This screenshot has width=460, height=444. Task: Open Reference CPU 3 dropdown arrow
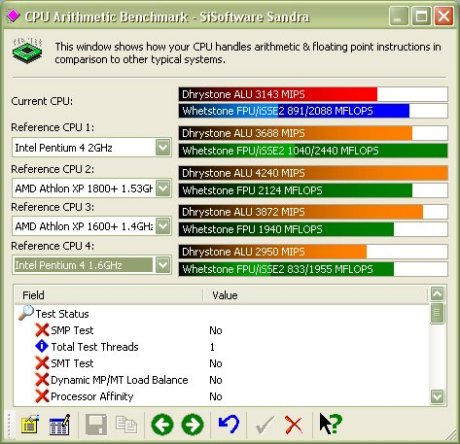pyautogui.click(x=163, y=226)
